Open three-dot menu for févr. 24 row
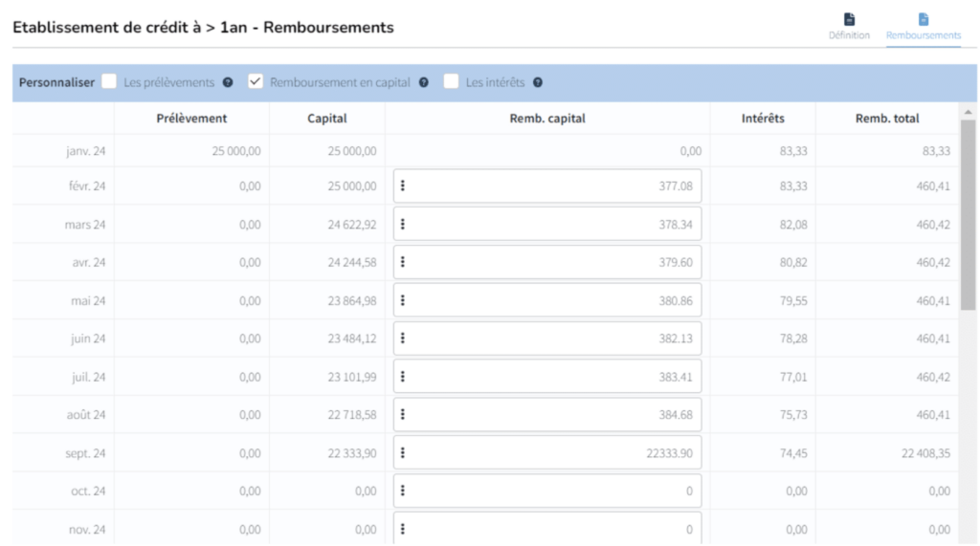 coord(403,186)
